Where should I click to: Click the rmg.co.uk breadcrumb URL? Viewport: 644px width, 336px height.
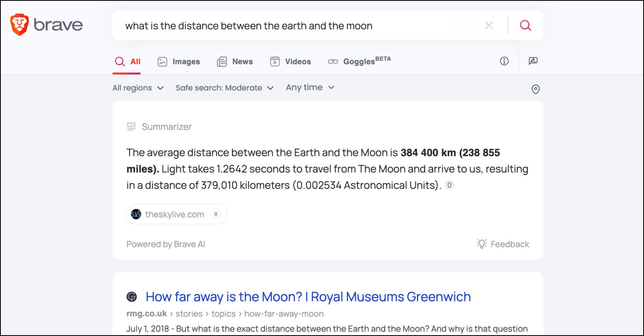tap(225, 314)
